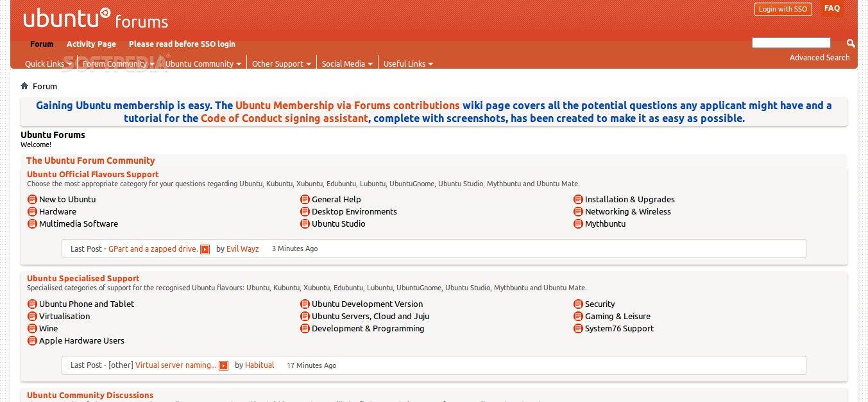
Task: Open the Installation & Upgrades forum
Action: 630,199
